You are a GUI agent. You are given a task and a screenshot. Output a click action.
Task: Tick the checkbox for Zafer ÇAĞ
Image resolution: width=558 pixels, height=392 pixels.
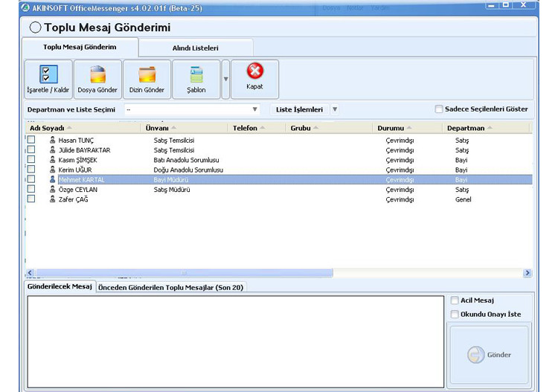coord(31,199)
